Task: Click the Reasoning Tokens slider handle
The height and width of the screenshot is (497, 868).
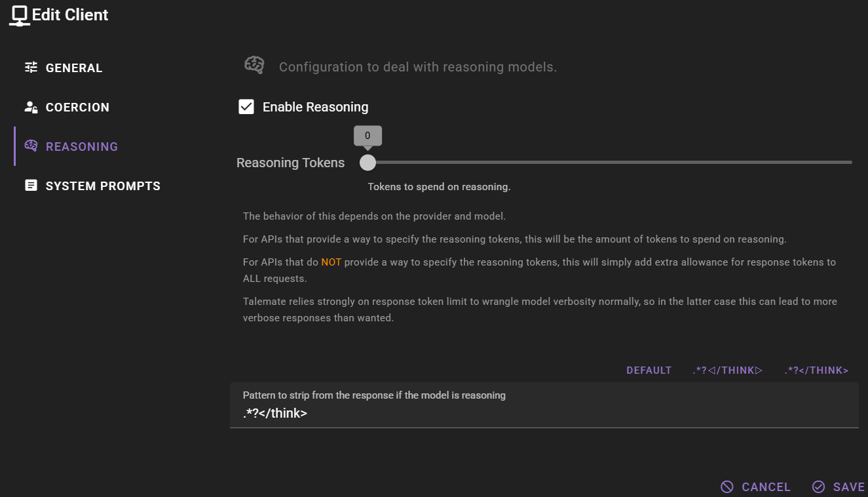Action: (x=368, y=163)
